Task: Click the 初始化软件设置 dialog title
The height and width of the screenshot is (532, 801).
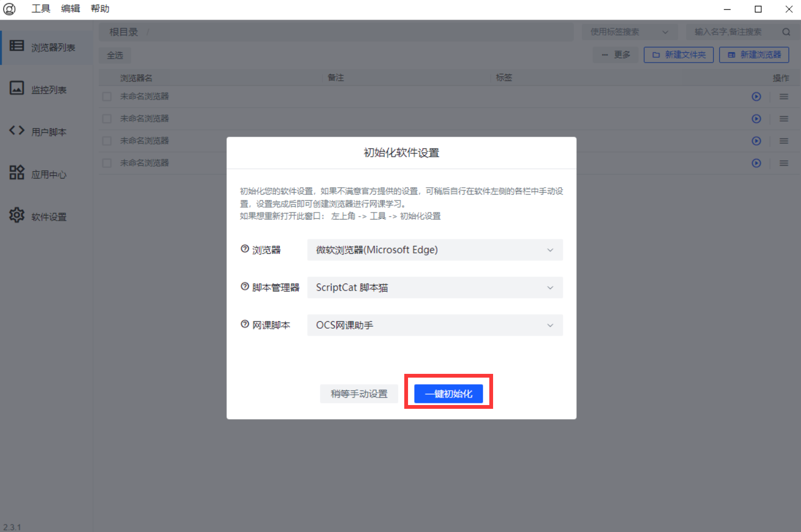Action: coord(402,153)
